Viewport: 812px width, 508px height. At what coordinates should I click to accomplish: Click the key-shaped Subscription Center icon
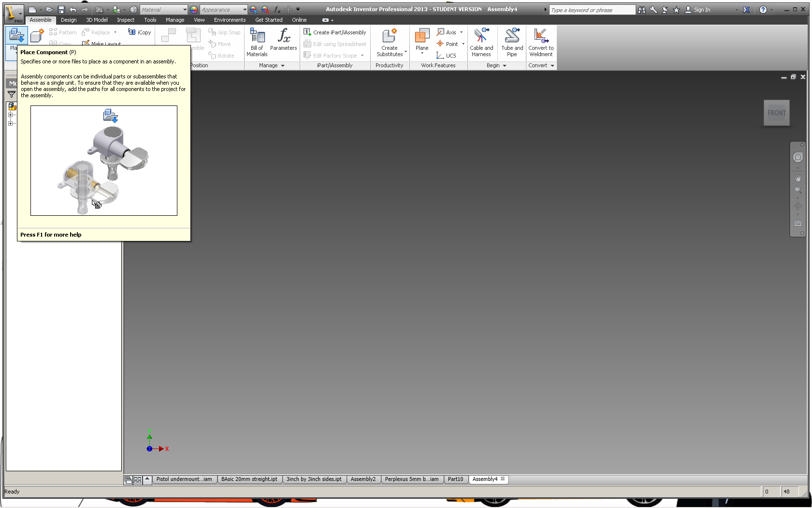click(653, 10)
